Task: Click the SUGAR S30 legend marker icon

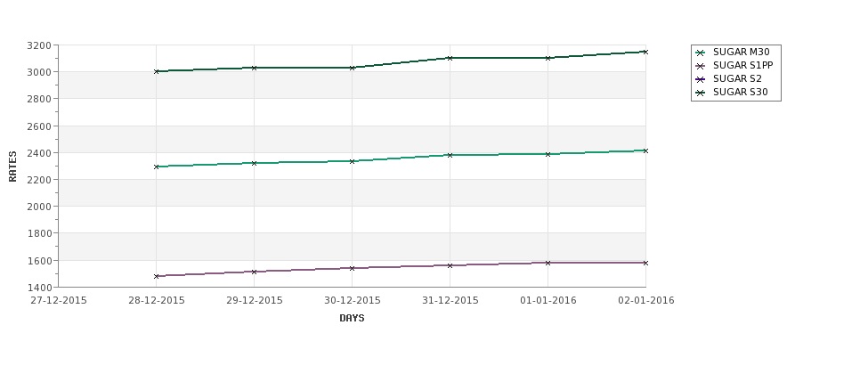Action: [701, 93]
